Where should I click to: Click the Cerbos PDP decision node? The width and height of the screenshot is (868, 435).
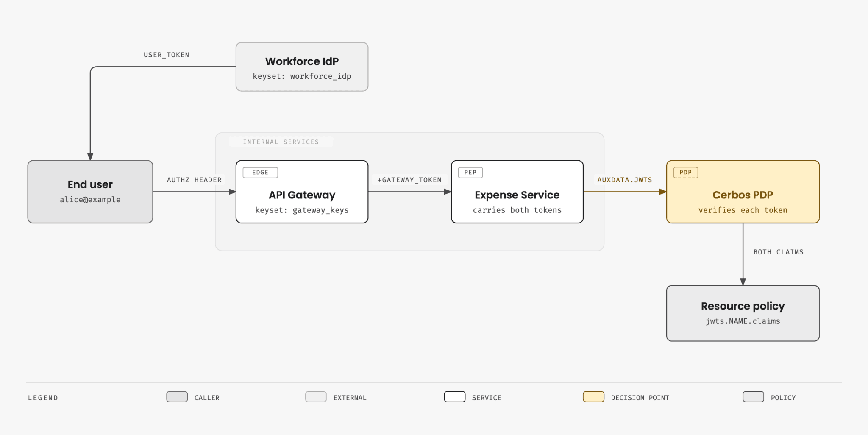743,192
